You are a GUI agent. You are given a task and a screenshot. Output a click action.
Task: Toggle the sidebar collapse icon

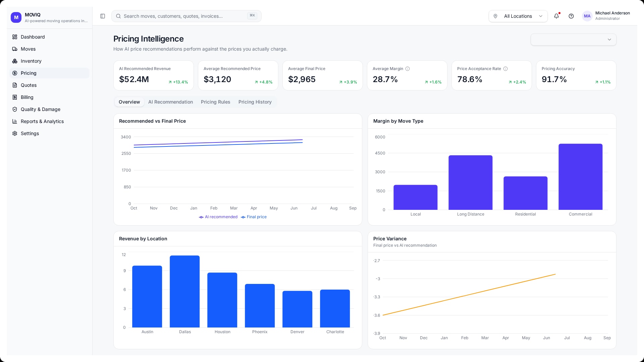(103, 16)
